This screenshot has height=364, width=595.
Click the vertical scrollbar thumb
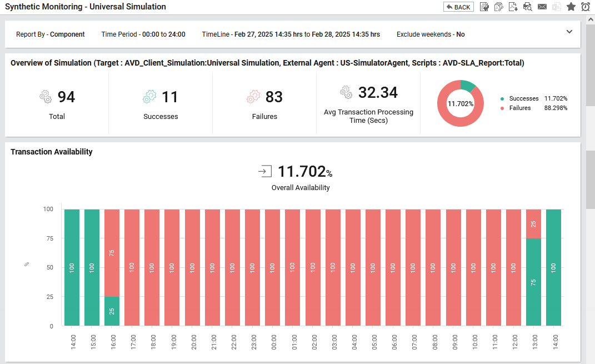click(590, 179)
